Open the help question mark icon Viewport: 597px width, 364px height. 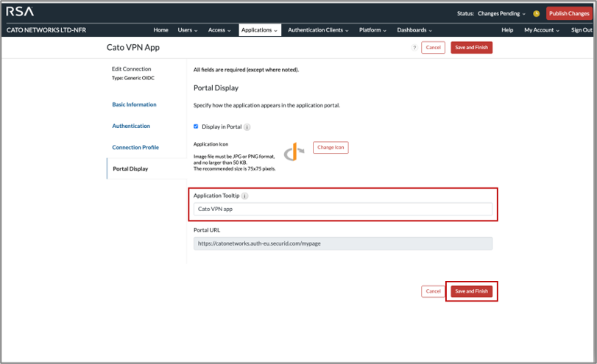point(414,48)
